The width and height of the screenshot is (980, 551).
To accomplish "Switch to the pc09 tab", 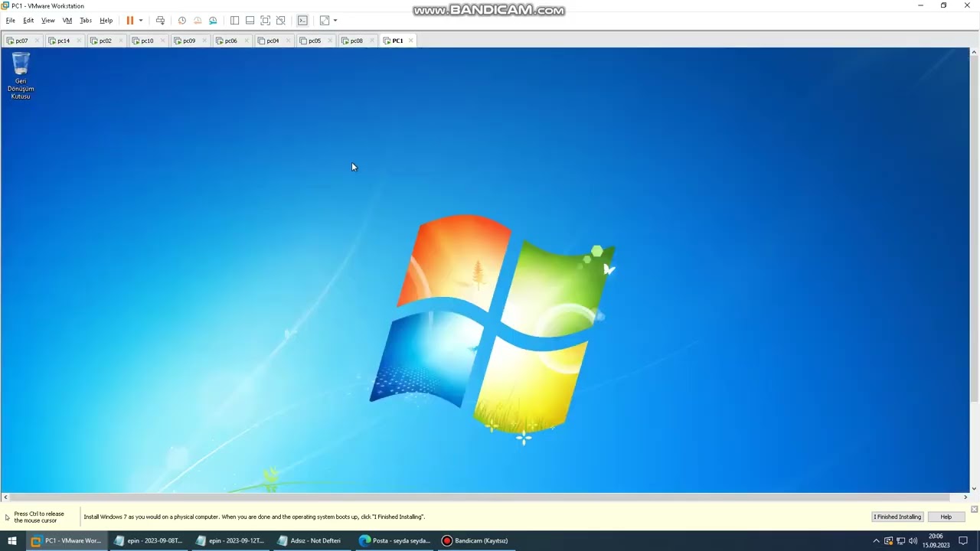I will [x=189, y=41].
